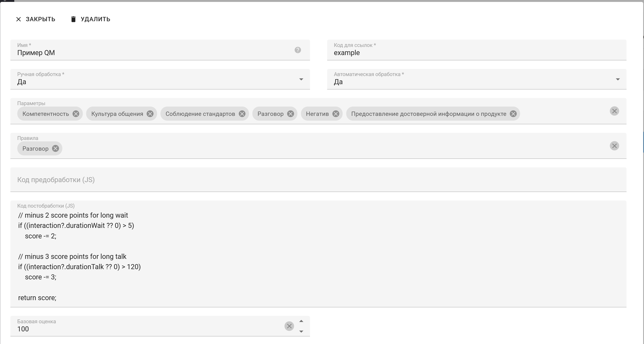Screen dimensions: 644x344
Task: Click the Код предобработки (JS) field
Action: (x=317, y=180)
